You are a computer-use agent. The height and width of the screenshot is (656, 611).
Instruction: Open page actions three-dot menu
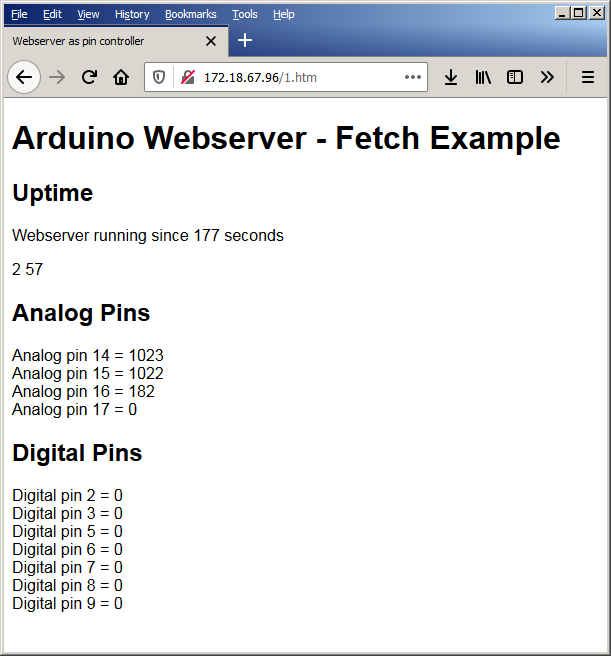pyautogui.click(x=413, y=77)
